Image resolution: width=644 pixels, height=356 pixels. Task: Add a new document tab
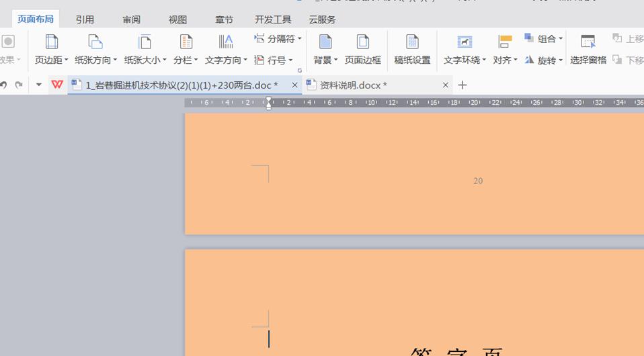(462, 85)
